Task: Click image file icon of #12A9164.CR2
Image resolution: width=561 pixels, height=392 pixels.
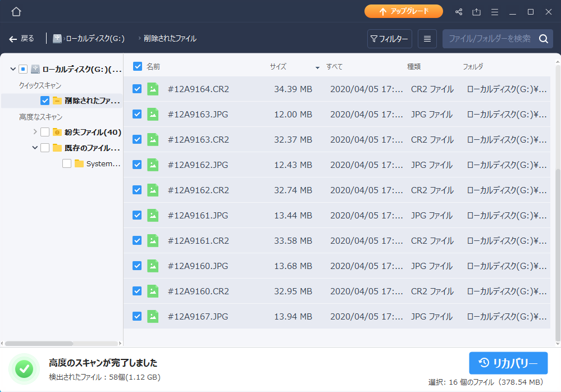Action: pos(153,89)
